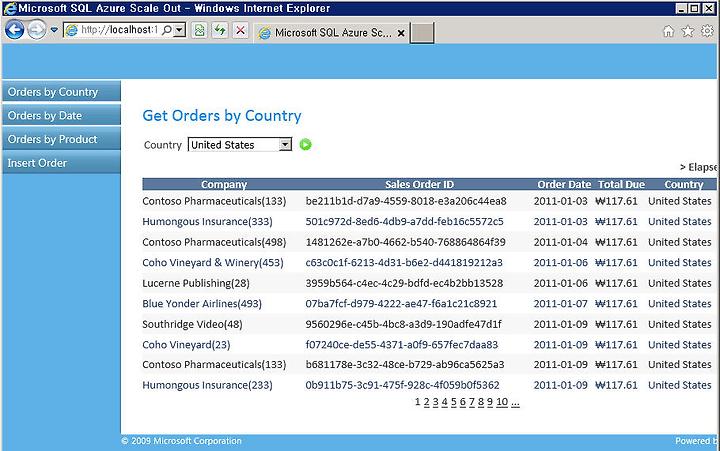Image resolution: width=720 pixels, height=451 pixels.
Task: Click the green Refresh arrows icon
Action: (x=220, y=31)
